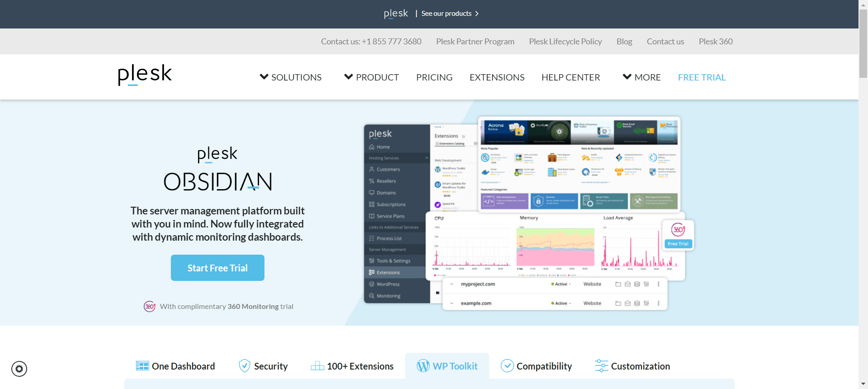The image size is (868, 389).
Task: Click the Security shield icon
Action: (244, 366)
